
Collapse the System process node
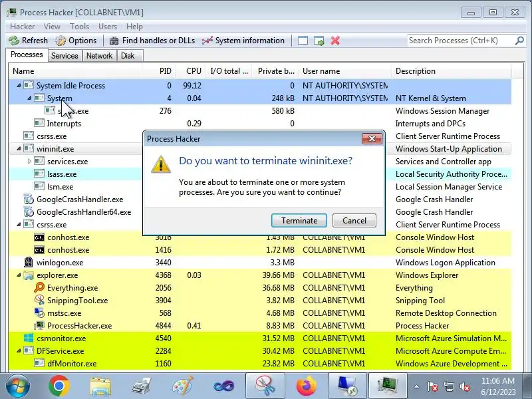[29, 98]
